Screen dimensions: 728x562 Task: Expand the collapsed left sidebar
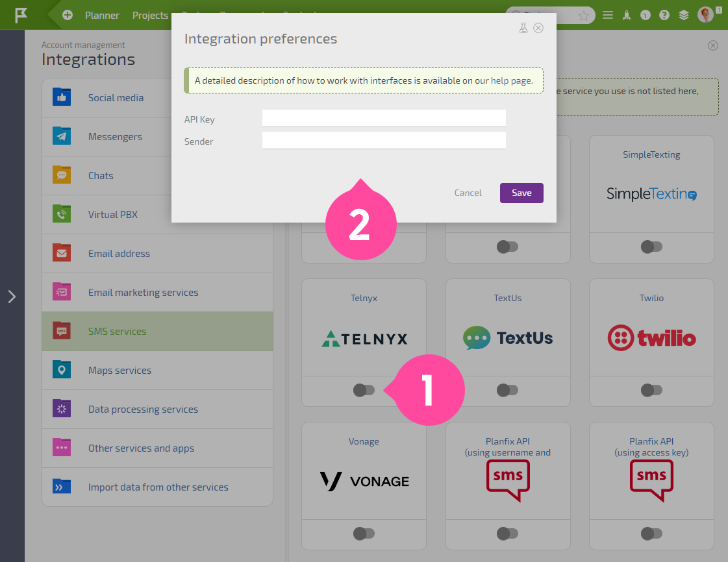[x=12, y=297]
